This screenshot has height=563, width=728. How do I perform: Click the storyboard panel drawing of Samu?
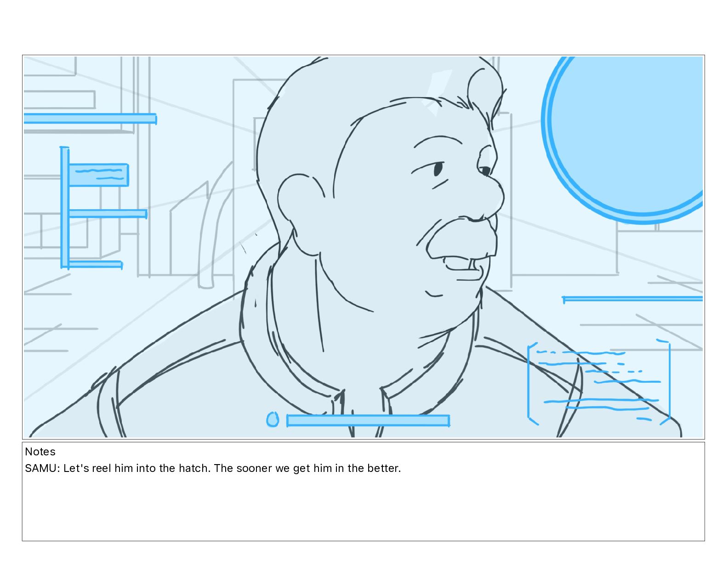coord(363,247)
